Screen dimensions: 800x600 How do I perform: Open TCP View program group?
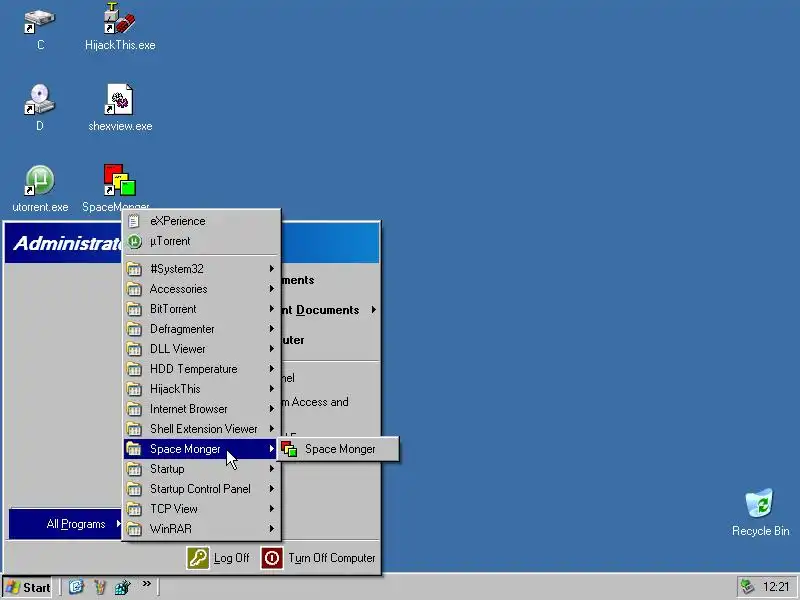[202, 509]
